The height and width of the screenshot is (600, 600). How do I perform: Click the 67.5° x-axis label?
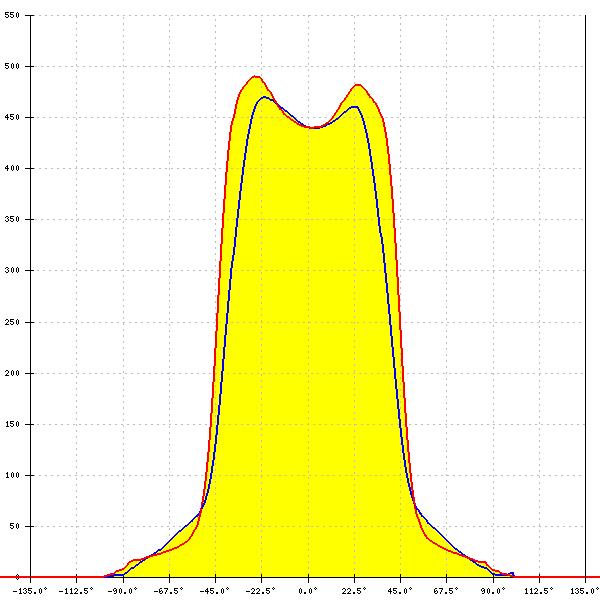click(447, 591)
